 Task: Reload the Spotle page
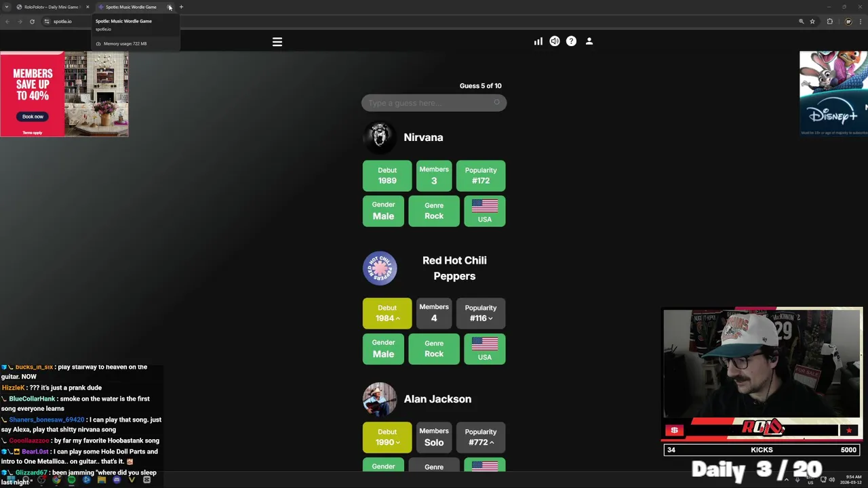tap(32, 21)
